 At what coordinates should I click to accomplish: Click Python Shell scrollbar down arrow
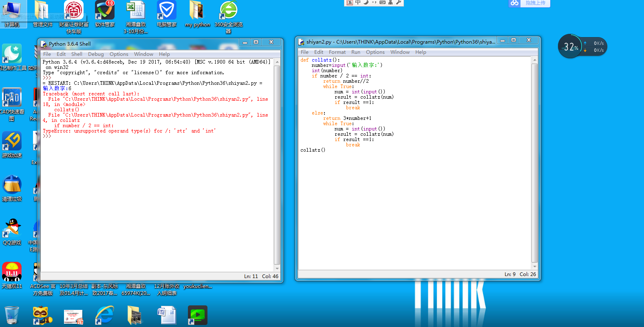point(277,268)
